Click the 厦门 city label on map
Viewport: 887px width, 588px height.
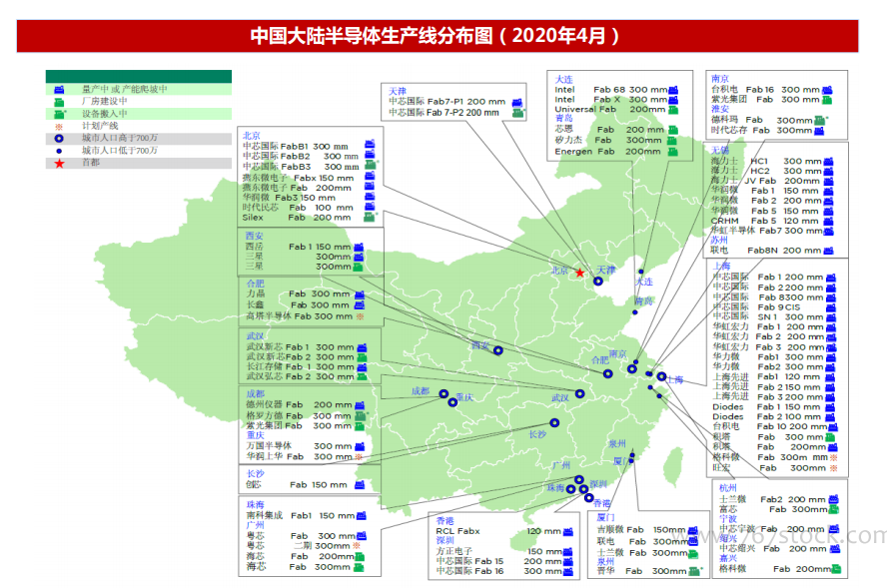coord(621,461)
